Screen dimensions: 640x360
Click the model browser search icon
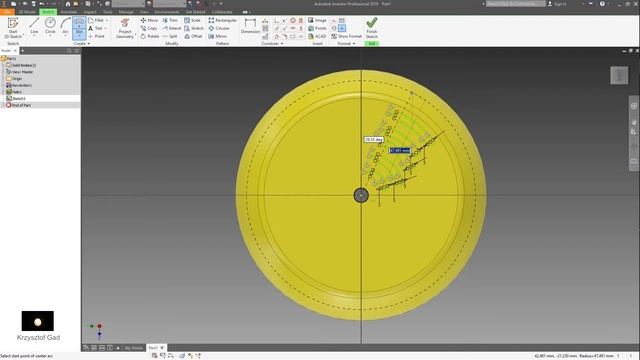69,51
